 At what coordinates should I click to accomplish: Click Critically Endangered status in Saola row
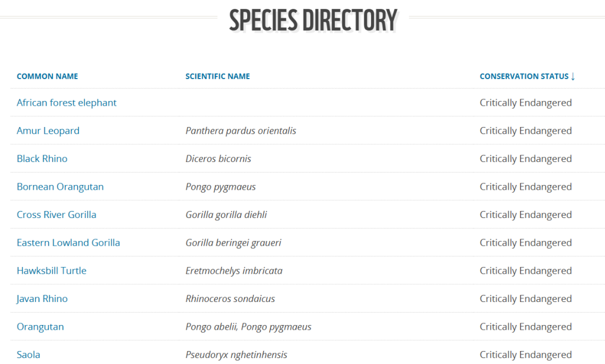coord(525,355)
